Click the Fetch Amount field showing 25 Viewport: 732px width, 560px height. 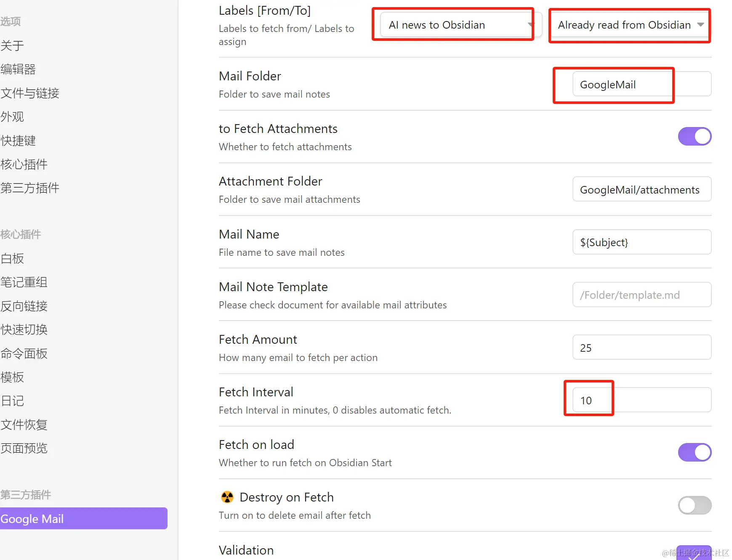(641, 347)
